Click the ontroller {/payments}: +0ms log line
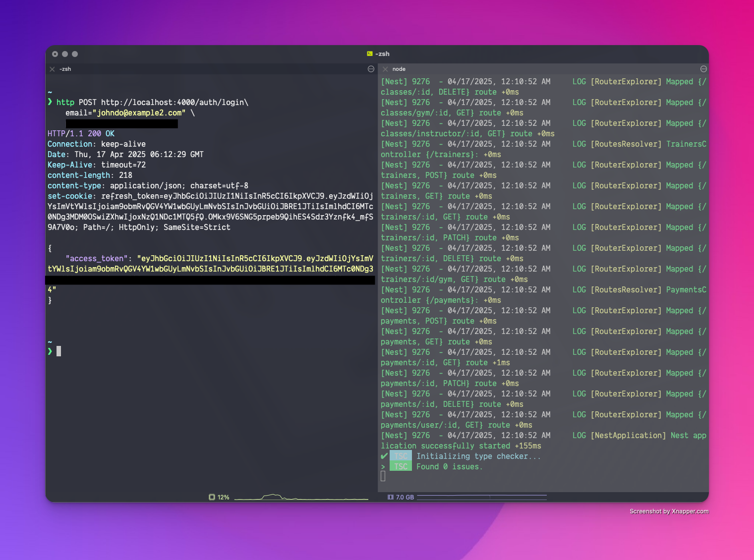 (x=441, y=300)
